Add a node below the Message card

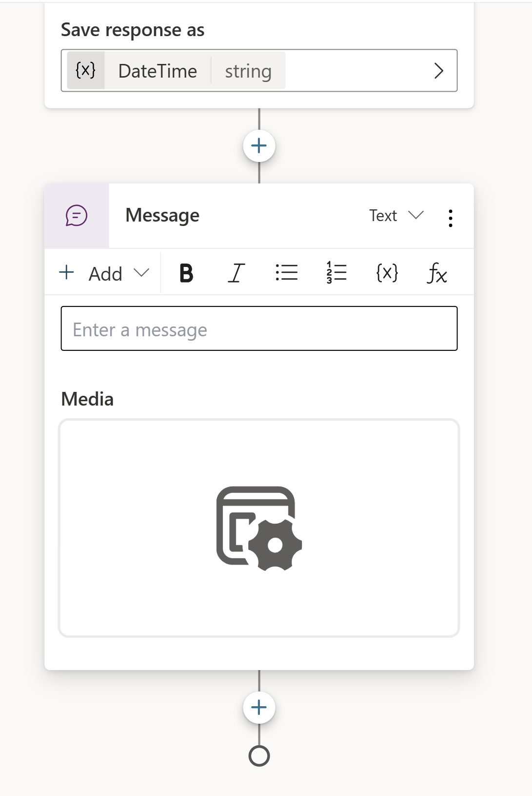259,708
